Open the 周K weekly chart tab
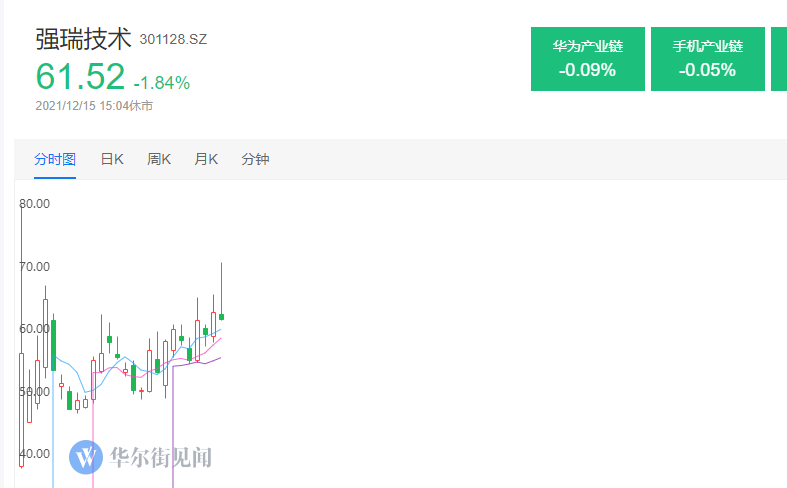 pos(159,159)
